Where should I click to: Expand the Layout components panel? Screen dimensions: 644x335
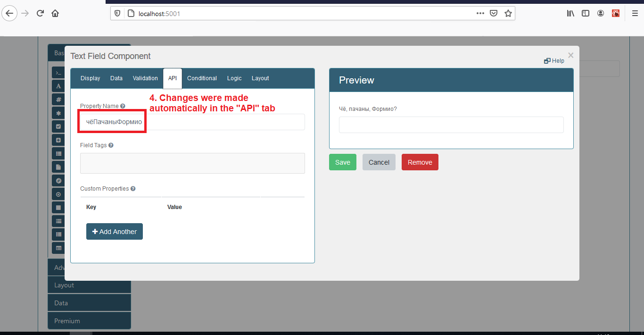(89, 285)
